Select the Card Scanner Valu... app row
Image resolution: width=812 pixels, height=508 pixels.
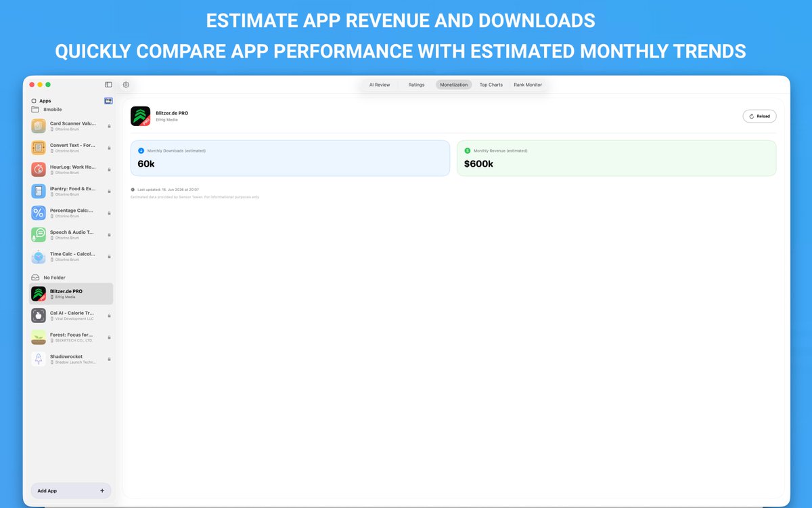[x=71, y=126]
